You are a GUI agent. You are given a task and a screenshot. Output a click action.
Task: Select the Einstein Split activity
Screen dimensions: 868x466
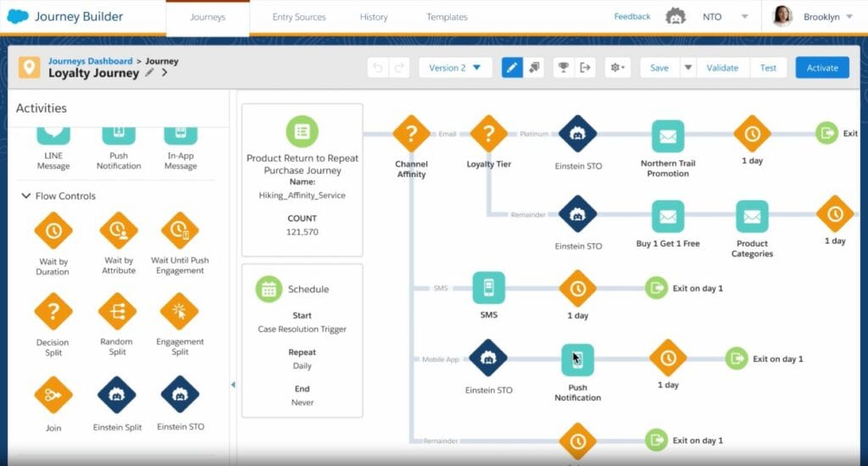(x=117, y=395)
